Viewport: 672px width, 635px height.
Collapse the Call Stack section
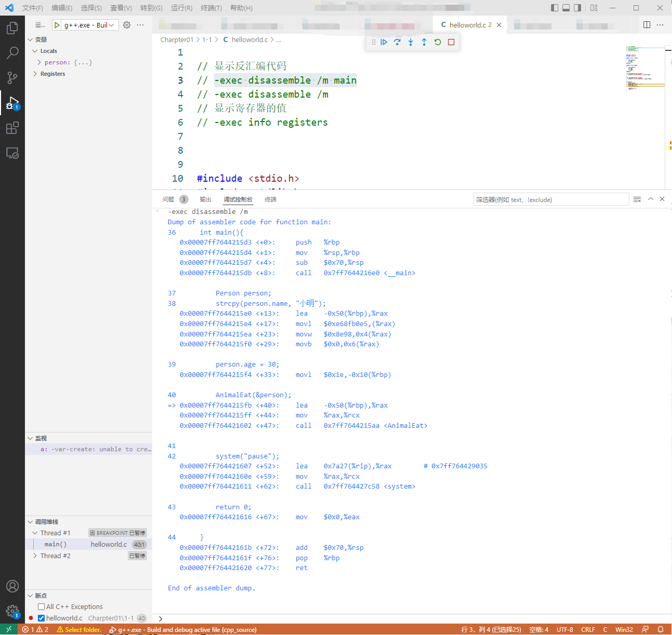88,522
